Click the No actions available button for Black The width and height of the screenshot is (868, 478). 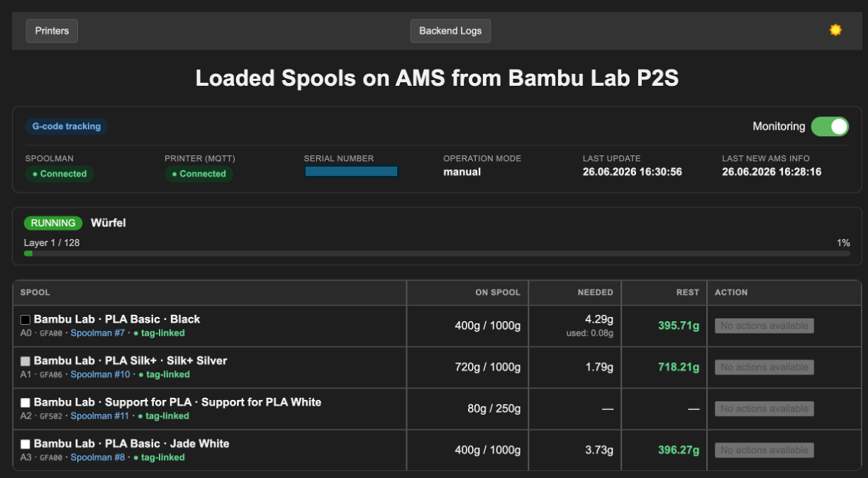coord(764,326)
